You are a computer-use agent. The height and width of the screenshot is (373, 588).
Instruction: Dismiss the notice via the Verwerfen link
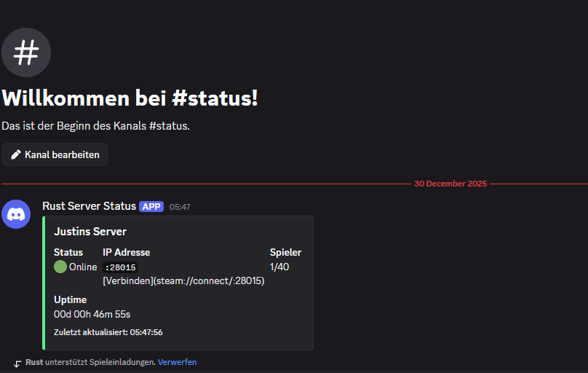[x=177, y=362]
